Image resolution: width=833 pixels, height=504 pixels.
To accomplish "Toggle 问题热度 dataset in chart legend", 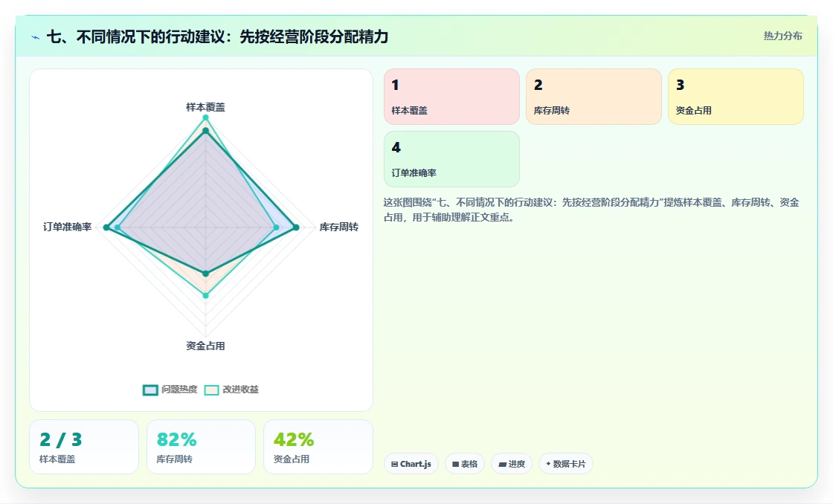I will pos(170,390).
